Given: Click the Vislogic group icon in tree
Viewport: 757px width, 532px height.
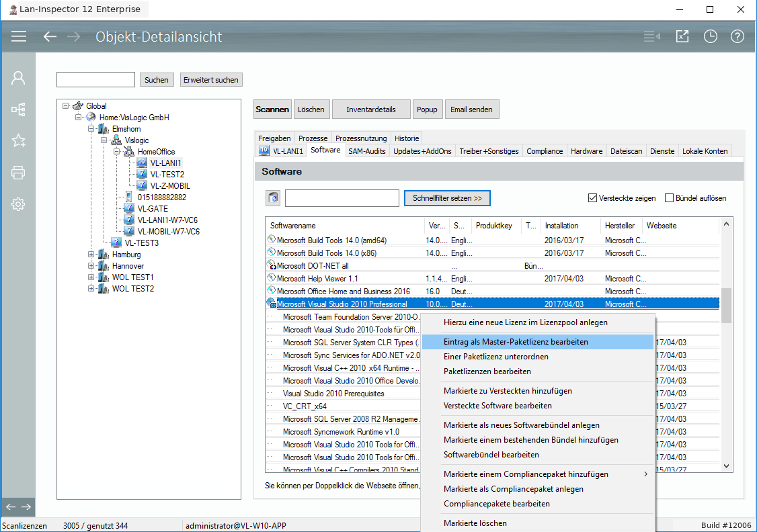Looking at the screenshot, I should pos(116,140).
